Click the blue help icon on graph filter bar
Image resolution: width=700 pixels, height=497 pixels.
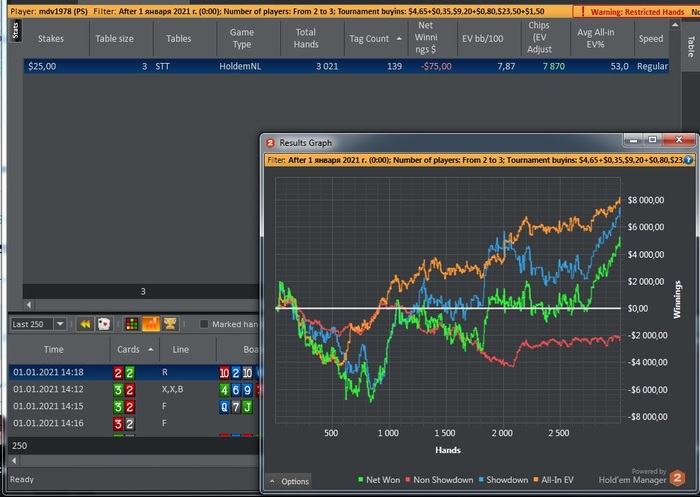688,160
